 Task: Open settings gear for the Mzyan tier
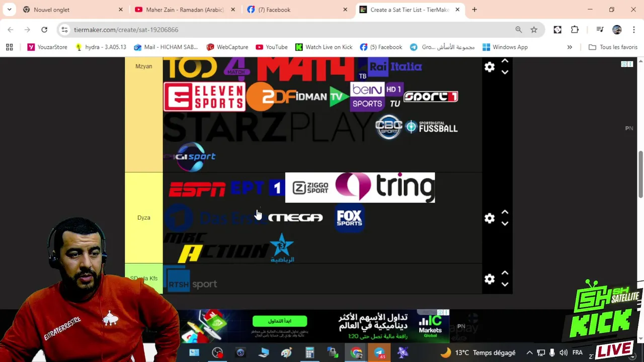pyautogui.click(x=490, y=67)
